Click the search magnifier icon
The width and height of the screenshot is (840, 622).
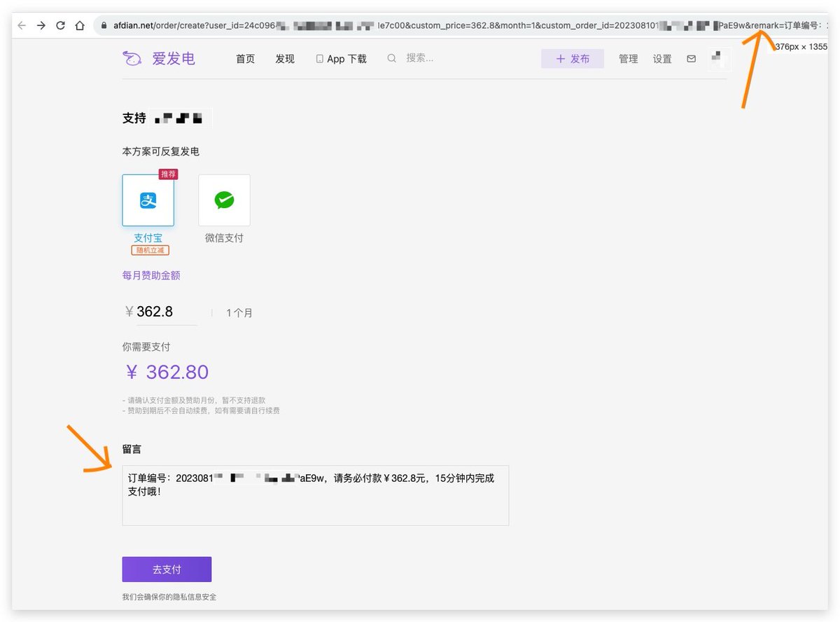392,59
